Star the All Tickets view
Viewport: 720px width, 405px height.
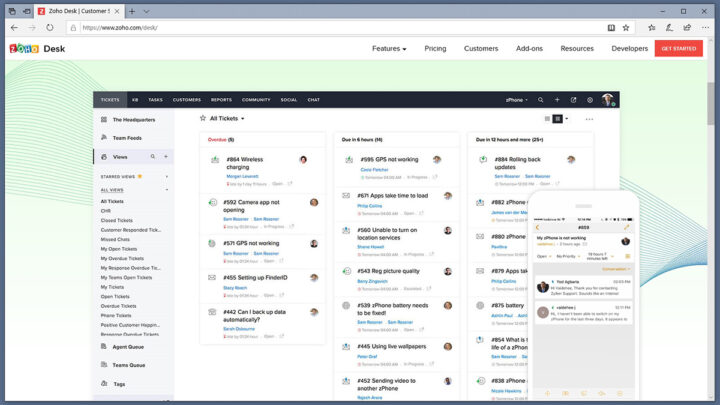pyautogui.click(x=203, y=118)
